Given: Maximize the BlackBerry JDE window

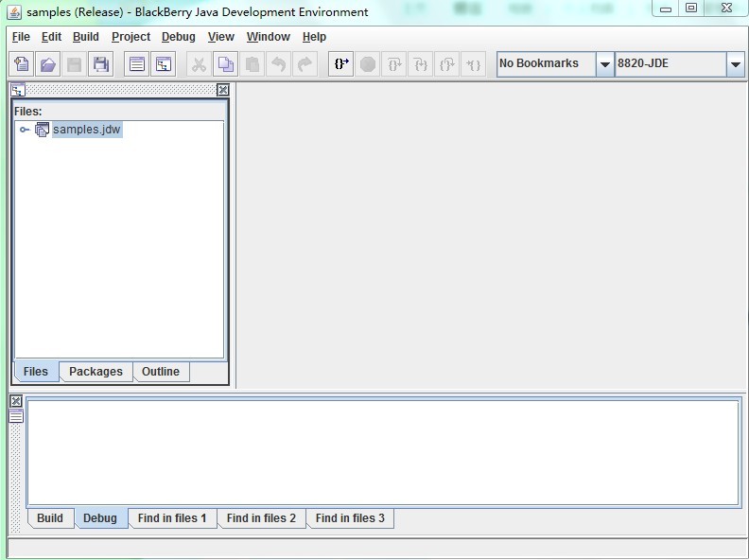Looking at the screenshot, I should [x=691, y=9].
